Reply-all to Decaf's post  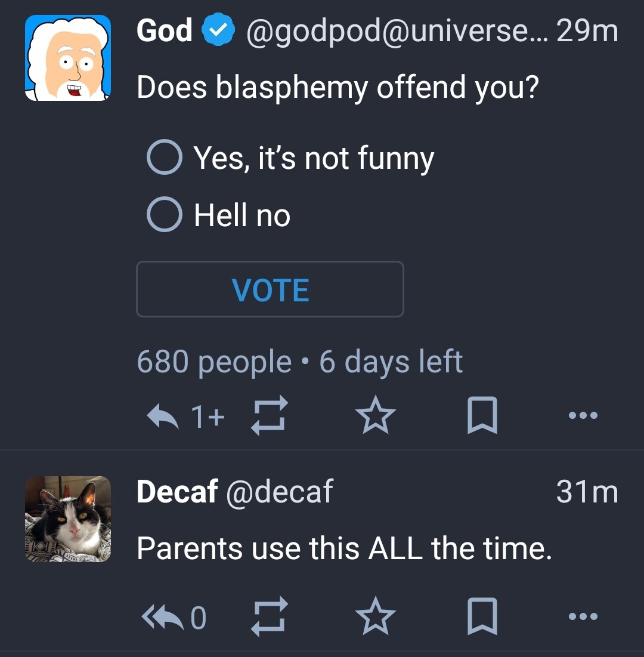click(162, 618)
